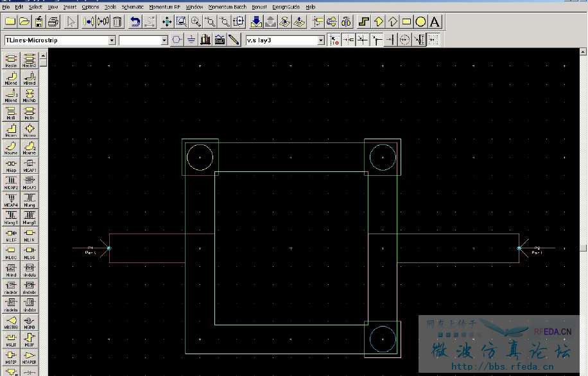Viewport: 588px width, 376px height.
Task: Select the Mcross palette component
Action: click(30, 130)
